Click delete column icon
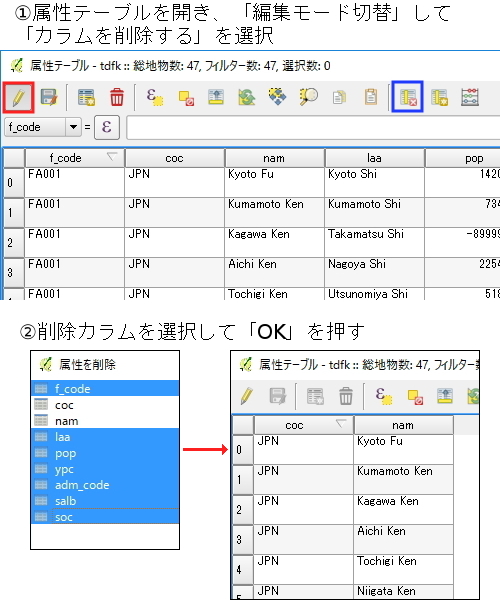Screen dimensions: 500x600 click(x=407, y=97)
